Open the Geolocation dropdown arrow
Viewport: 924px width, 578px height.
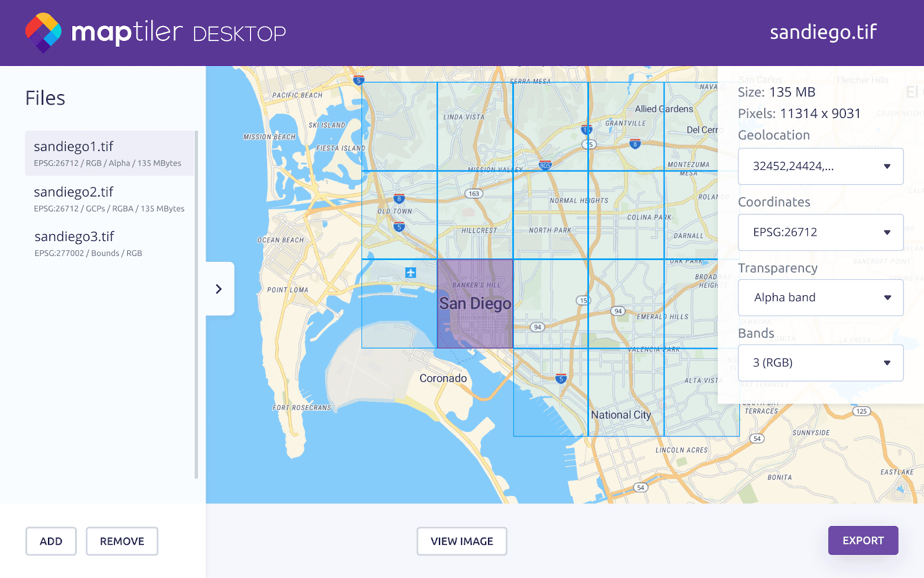point(888,166)
